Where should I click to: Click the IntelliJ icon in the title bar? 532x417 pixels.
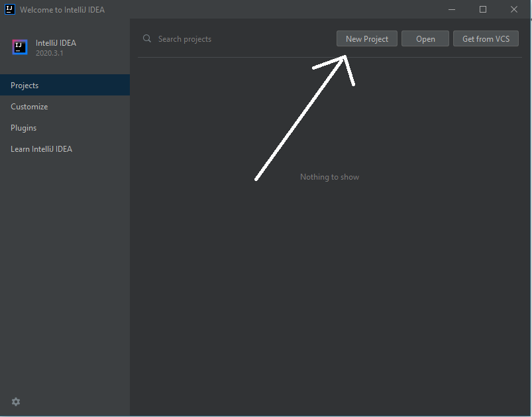click(x=9, y=9)
